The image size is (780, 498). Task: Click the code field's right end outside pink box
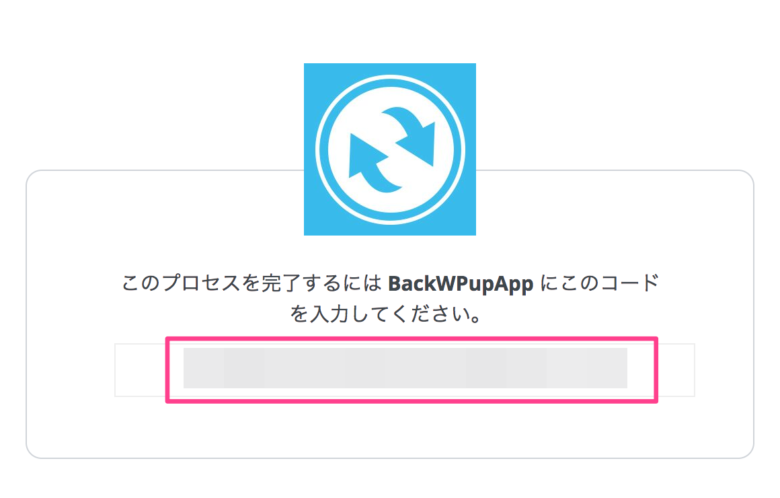coord(677,370)
